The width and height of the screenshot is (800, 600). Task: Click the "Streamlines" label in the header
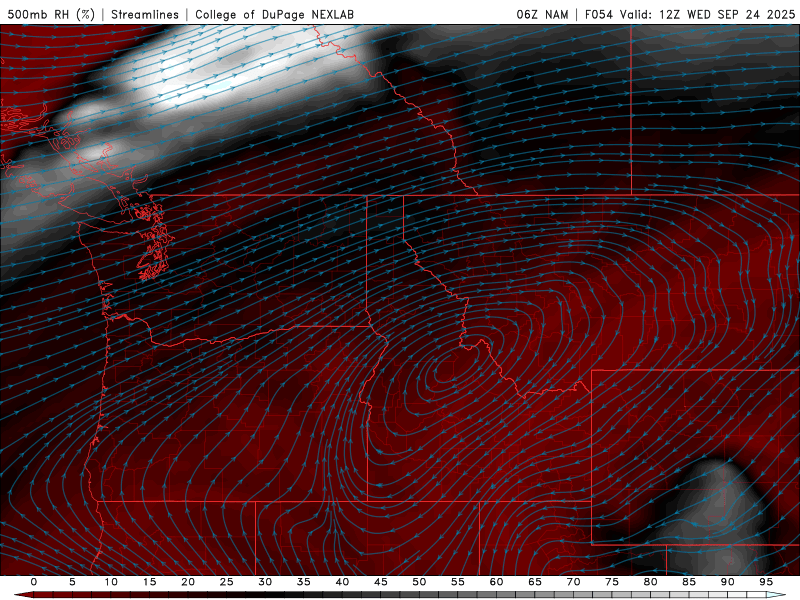[145, 14]
